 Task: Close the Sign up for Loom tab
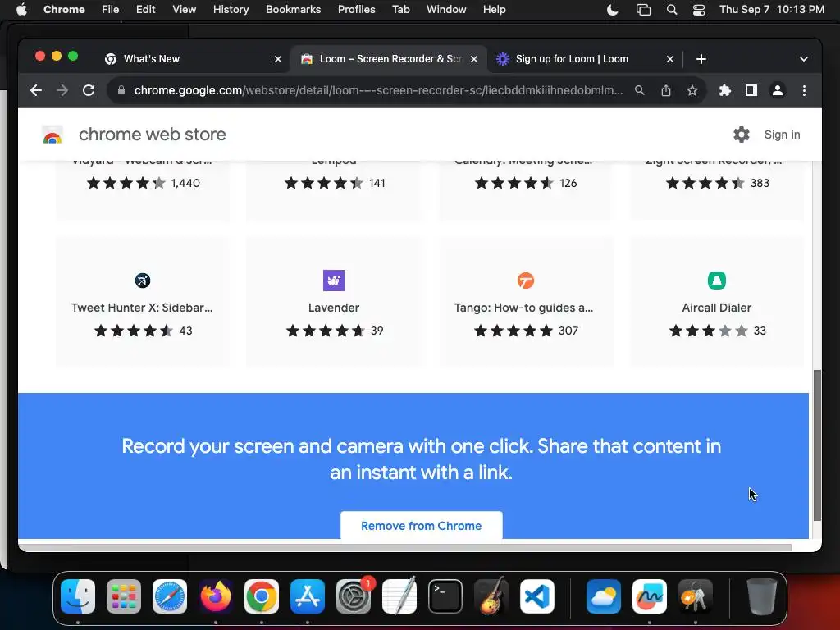670,59
